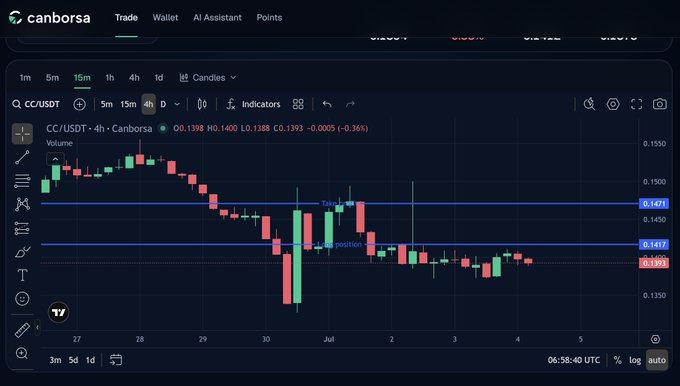Image resolution: width=680 pixels, height=386 pixels.
Task: Select the text annotation tool
Action: [x=22, y=275]
